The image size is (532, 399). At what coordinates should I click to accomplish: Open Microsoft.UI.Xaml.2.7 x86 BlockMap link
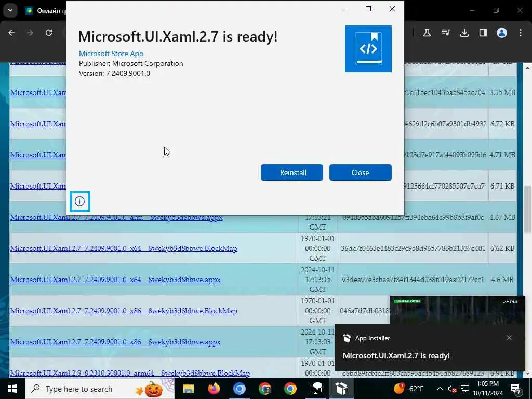(124, 311)
